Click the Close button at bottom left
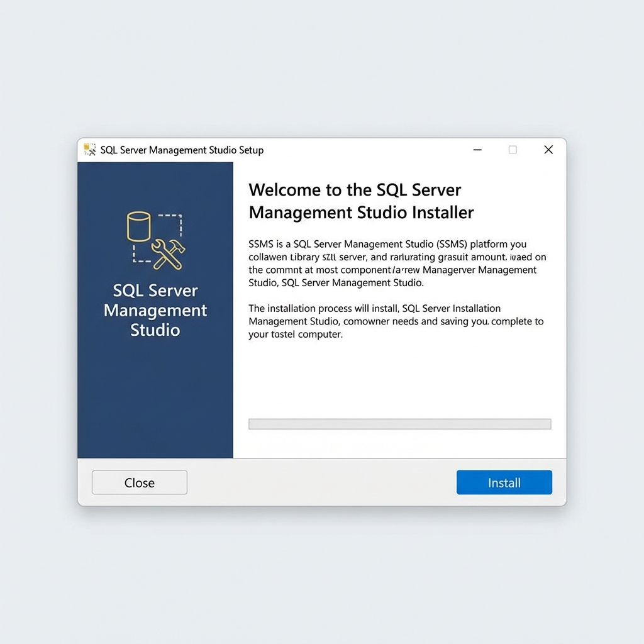Image resolution: width=644 pixels, height=644 pixels. (x=139, y=482)
